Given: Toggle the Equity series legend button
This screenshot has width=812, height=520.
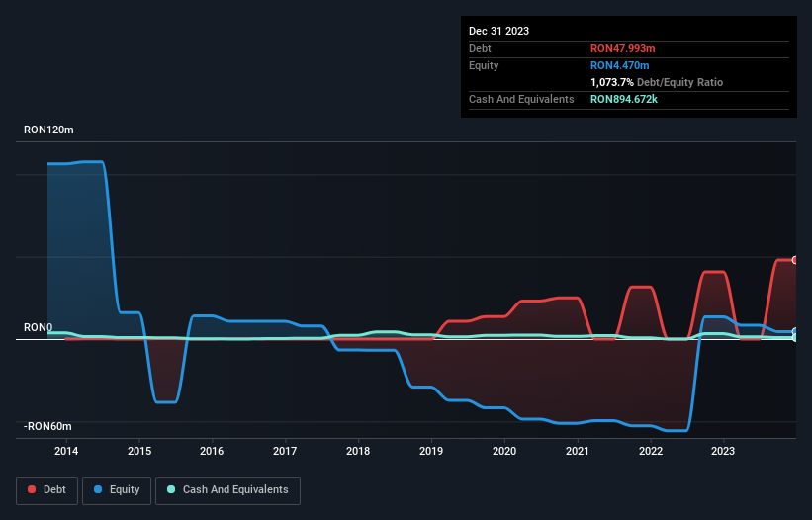Looking at the screenshot, I should click(117, 490).
